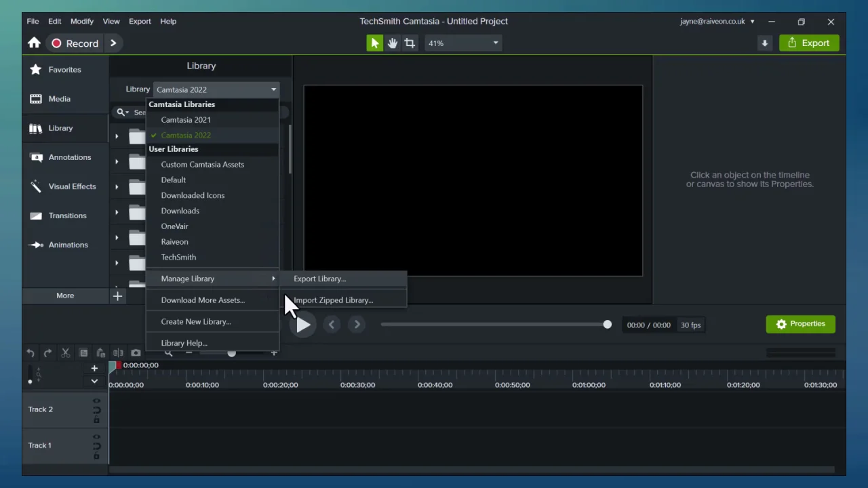The height and width of the screenshot is (488, 868).
Task: Cut selection with the scissors icon
Action: 65,352
